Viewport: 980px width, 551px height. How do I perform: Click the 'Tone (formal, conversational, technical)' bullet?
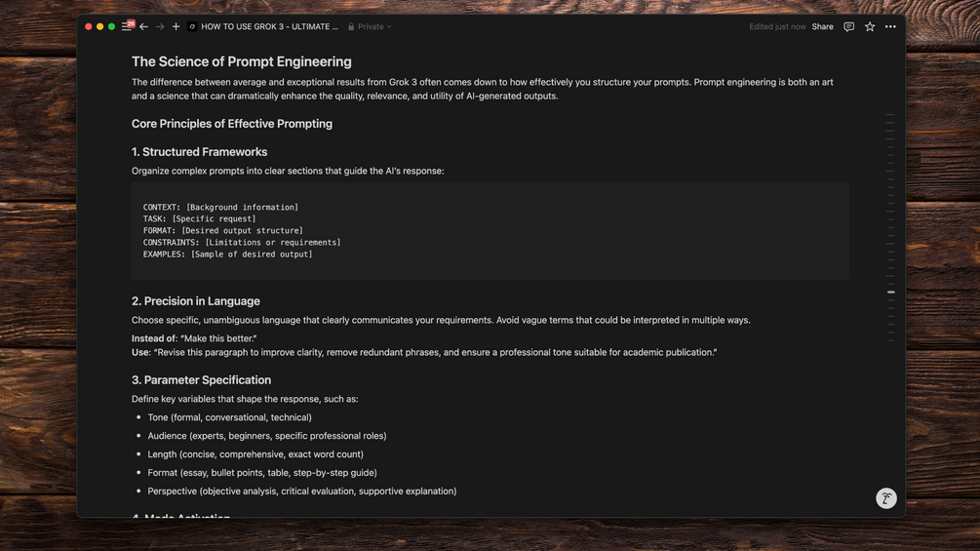[229, 417]
